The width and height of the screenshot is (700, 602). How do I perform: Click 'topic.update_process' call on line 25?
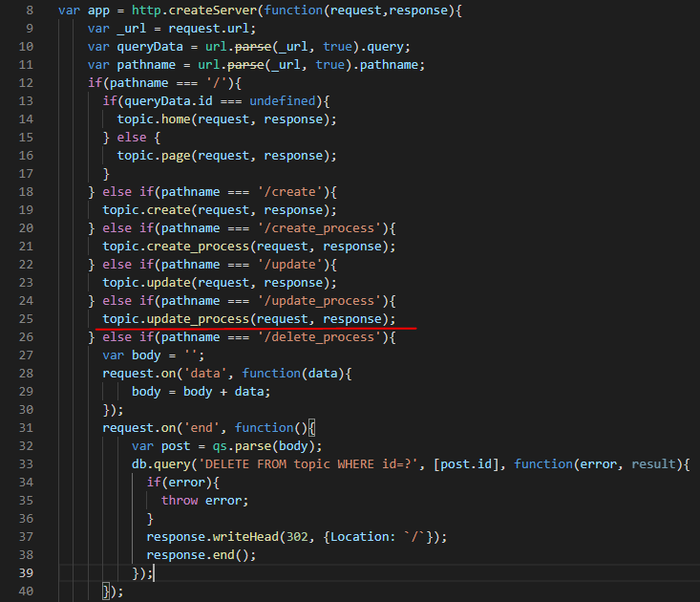click(176, 319)
